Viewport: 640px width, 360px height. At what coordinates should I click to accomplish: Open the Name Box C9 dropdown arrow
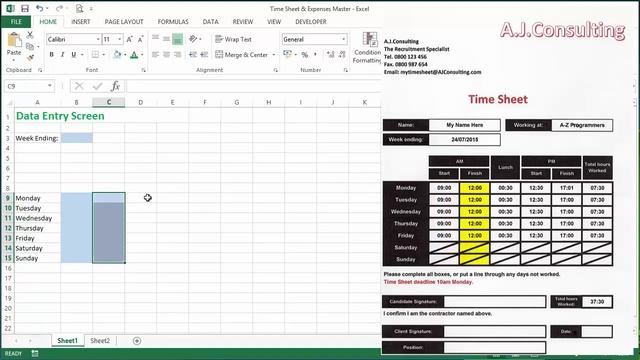49,86
